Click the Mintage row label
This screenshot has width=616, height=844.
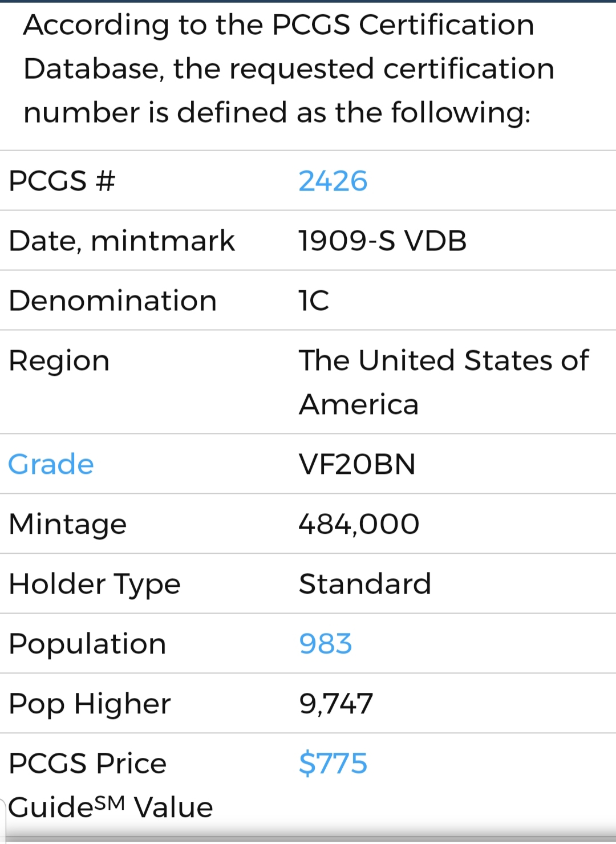tap(68, 525)
